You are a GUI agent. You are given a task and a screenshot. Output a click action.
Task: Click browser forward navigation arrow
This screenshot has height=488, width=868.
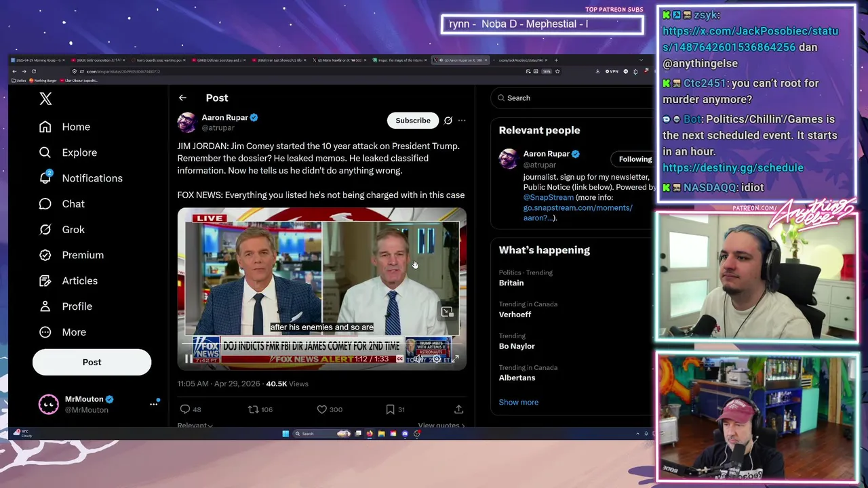pos(24,71)
